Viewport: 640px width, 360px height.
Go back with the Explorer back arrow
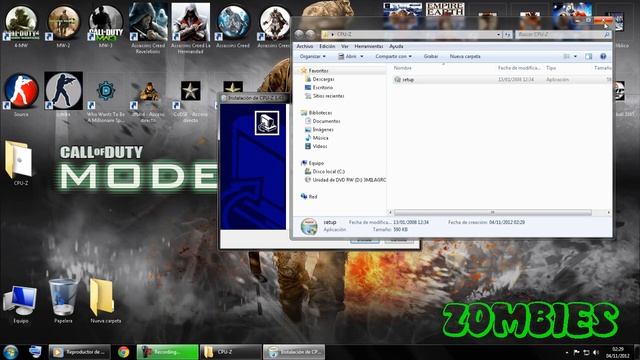[x=299, y=35]
